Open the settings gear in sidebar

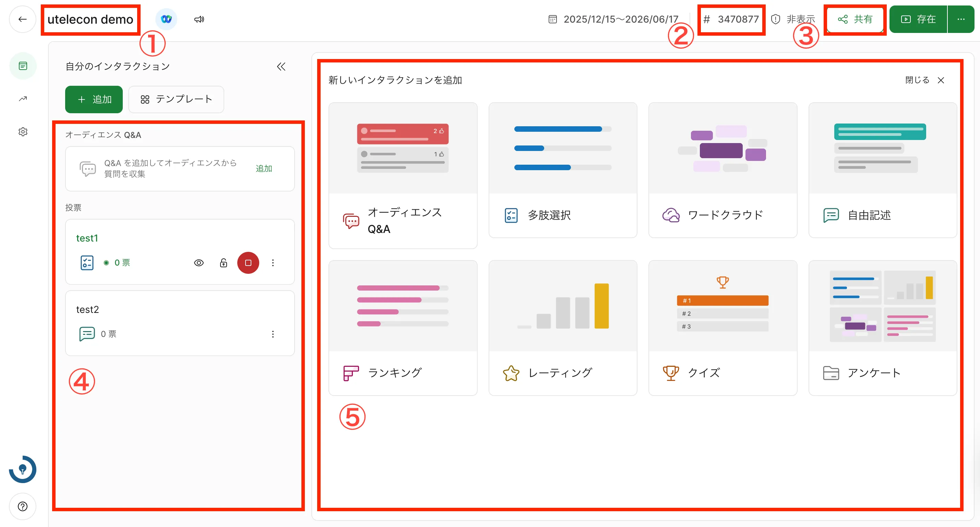pos(23,131)
